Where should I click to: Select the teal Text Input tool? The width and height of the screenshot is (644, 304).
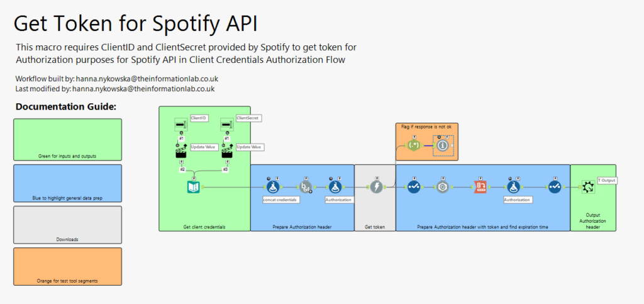point(194,188)
